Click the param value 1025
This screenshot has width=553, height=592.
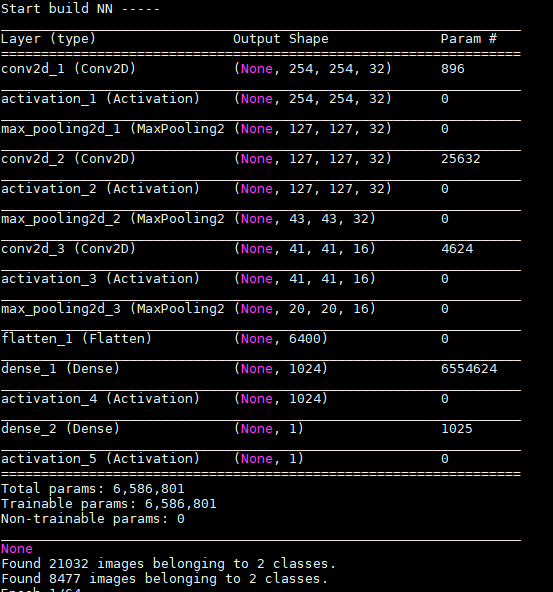pos(457,429)
